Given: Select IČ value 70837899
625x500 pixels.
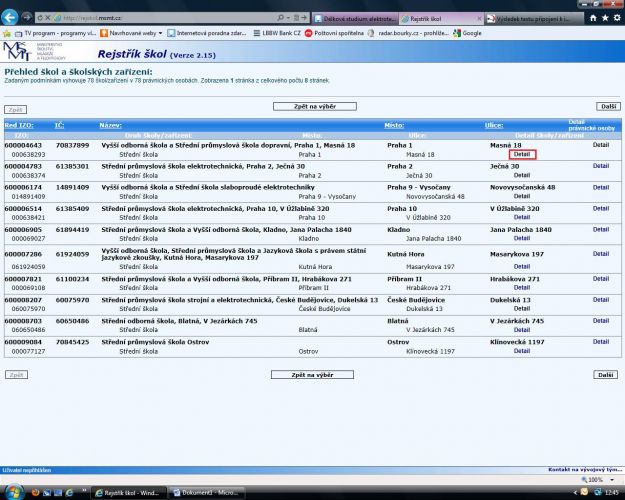Looking at the screenshot, I should (x=73, y=145).
